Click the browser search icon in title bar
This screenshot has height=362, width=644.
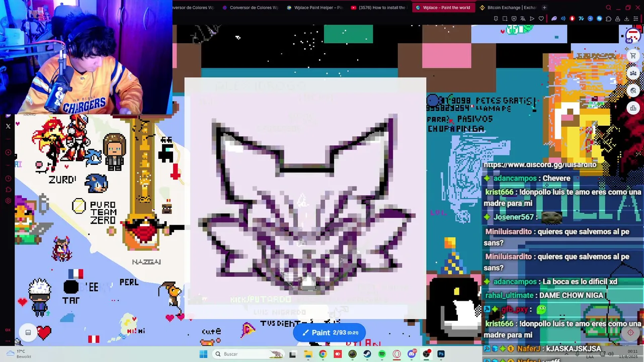[x=608, y=8]
